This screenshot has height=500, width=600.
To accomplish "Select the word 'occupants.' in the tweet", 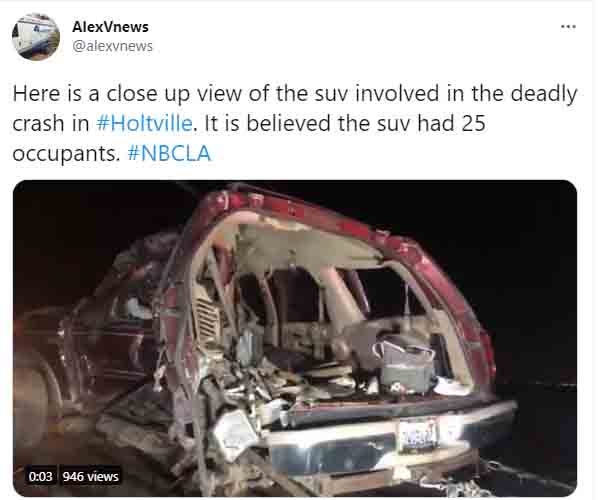I will click(66, 154).
